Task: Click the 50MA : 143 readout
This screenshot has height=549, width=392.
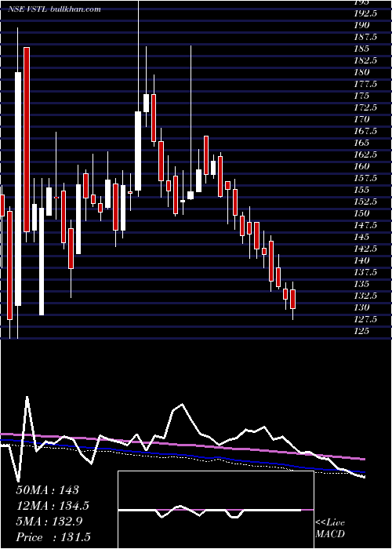Action: point(48,490)
